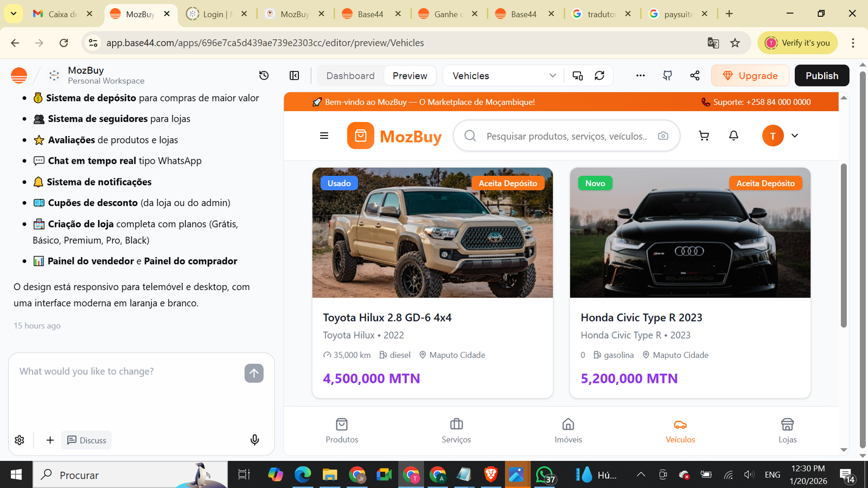Go to the Imóveis tab
This screenshot has width=868, height=488.
pyautogui.click(x=569, y=431)
